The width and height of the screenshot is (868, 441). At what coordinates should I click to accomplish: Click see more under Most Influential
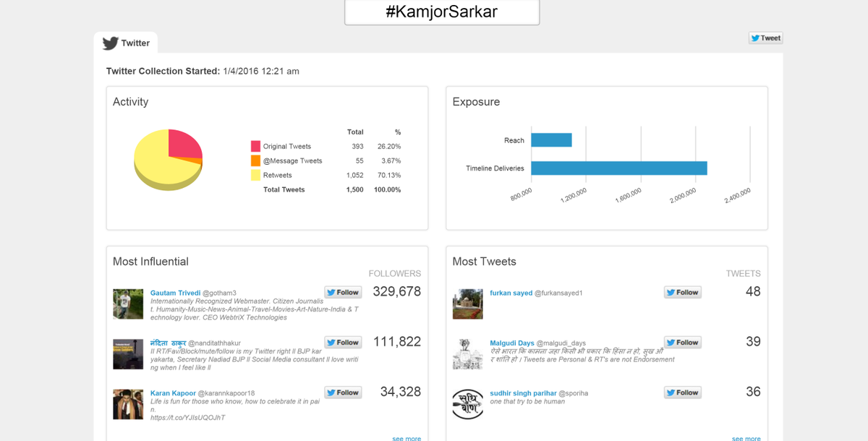[407, 438]
